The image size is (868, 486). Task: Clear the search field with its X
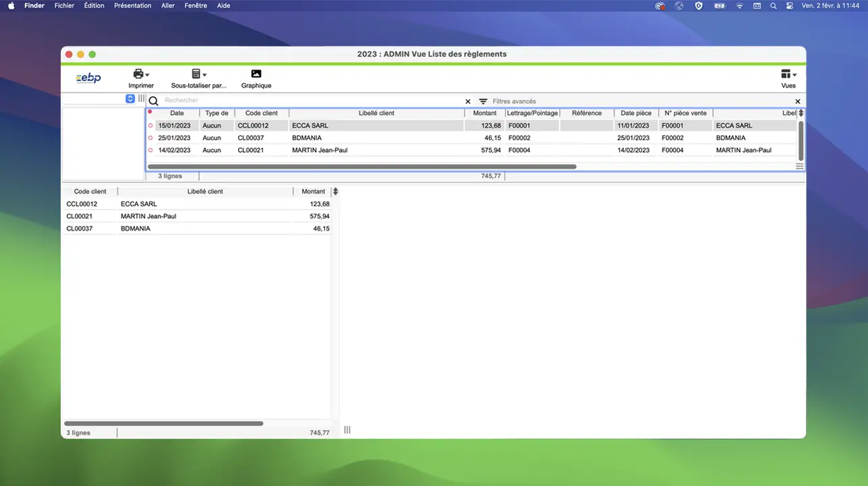468,101
